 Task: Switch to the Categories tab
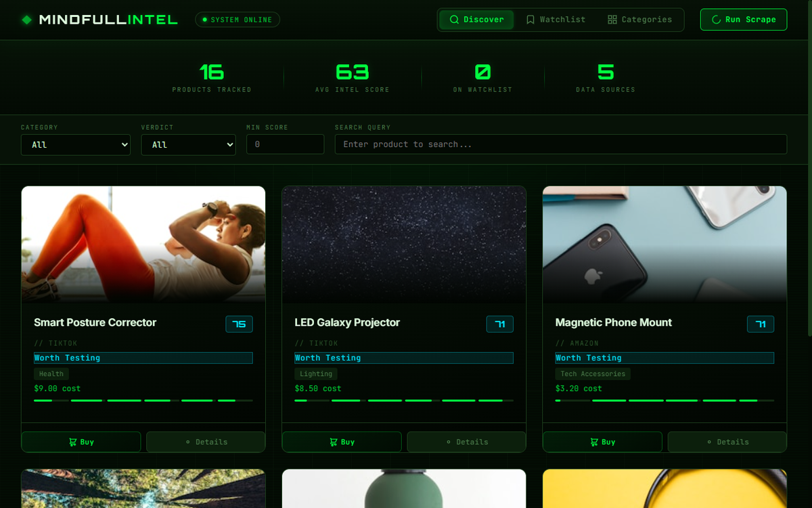point(639,20)
